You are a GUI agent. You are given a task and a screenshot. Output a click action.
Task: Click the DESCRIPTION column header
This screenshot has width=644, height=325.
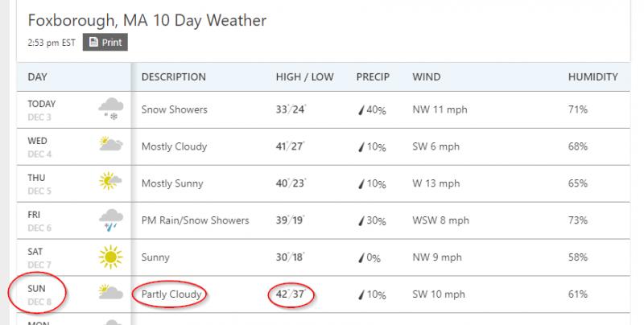coord(174,76)
